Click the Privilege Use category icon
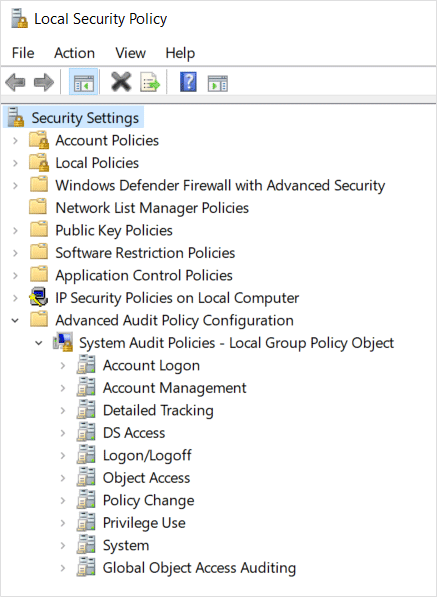This screenshot has width=437, height=597. click(x=86, y=522)
